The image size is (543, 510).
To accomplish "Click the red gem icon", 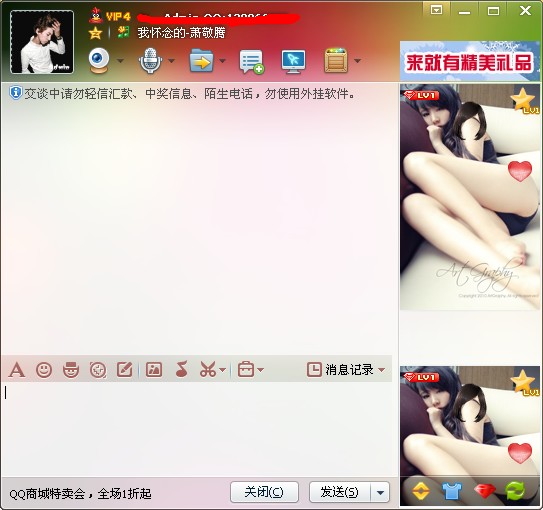I will point(485,491).
